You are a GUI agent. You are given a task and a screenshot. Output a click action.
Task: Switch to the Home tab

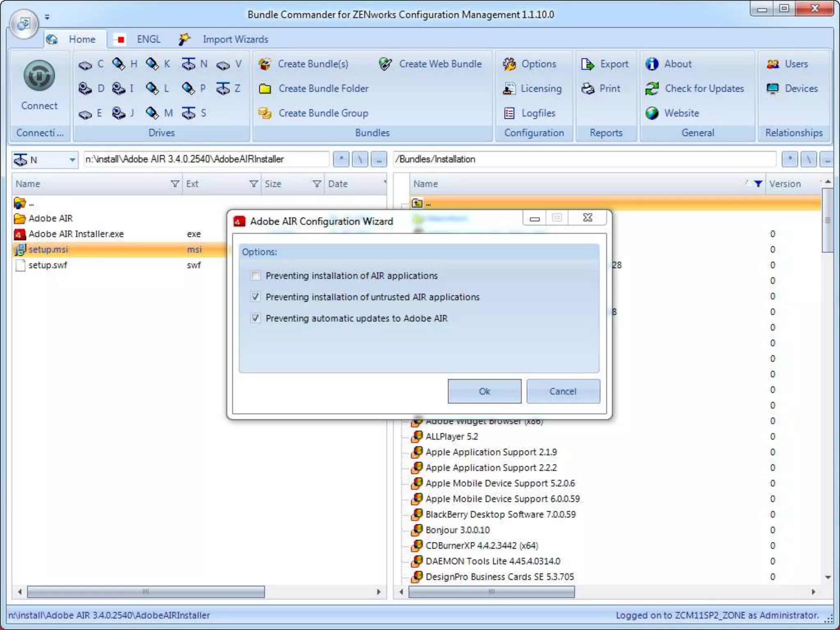tap(75, 39)
